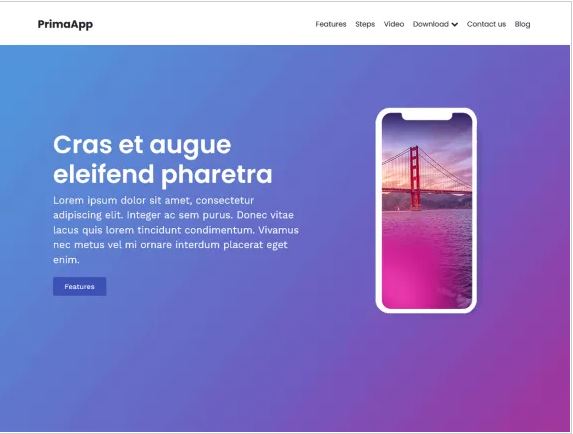Click the heading line "eleifend pharetra"

[163, 174]
